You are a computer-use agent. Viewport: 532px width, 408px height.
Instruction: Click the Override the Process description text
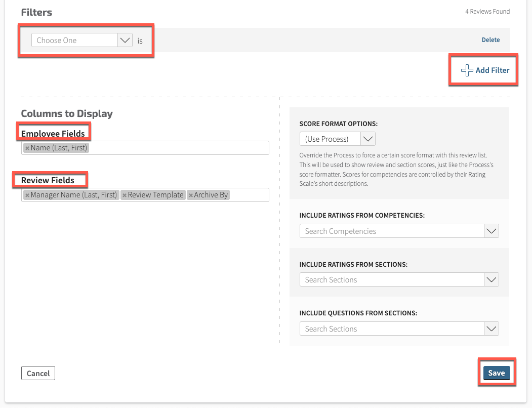tap(396, 170)
